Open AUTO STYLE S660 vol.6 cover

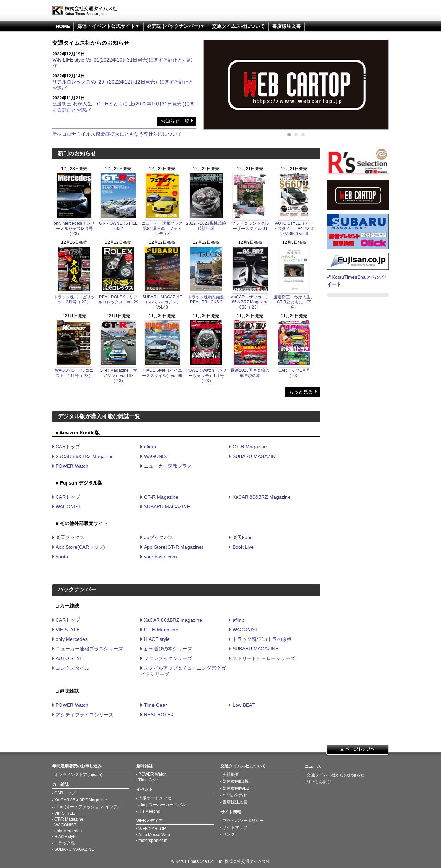point(294,196)
